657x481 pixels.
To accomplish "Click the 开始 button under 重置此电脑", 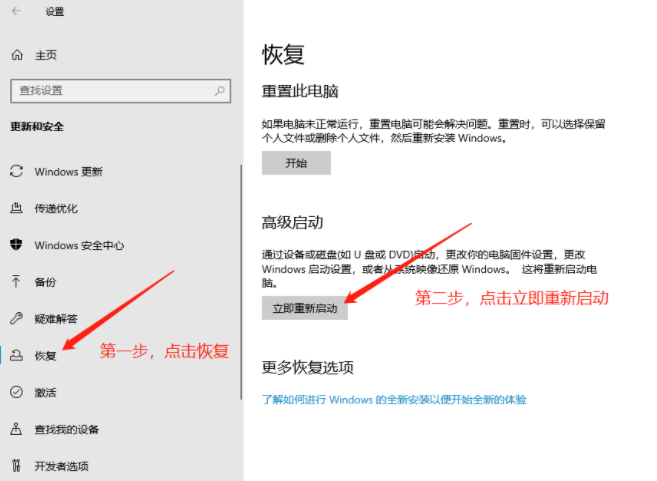I will click(296, 163).
